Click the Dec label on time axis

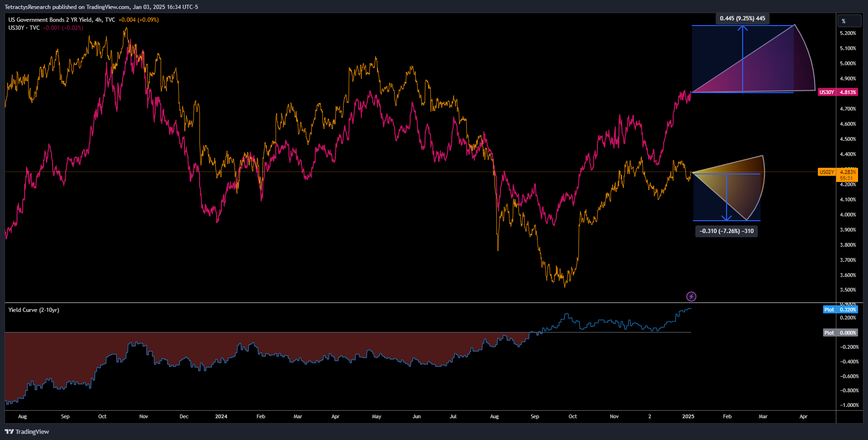184,416
